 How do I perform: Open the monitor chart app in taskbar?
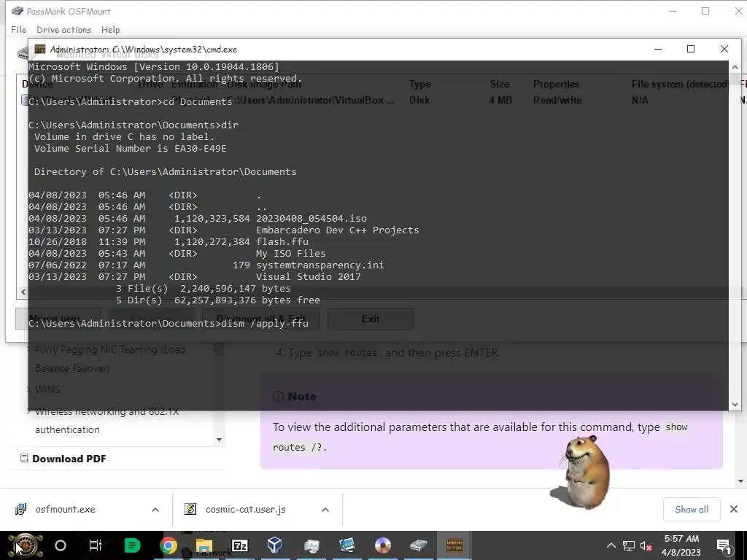coord(311,545)
